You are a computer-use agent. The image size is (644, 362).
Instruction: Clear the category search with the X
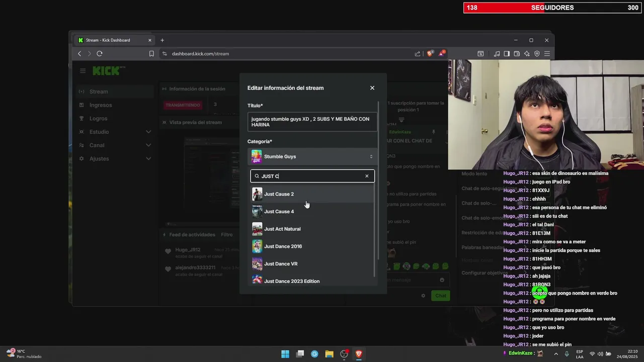point(367,176)
